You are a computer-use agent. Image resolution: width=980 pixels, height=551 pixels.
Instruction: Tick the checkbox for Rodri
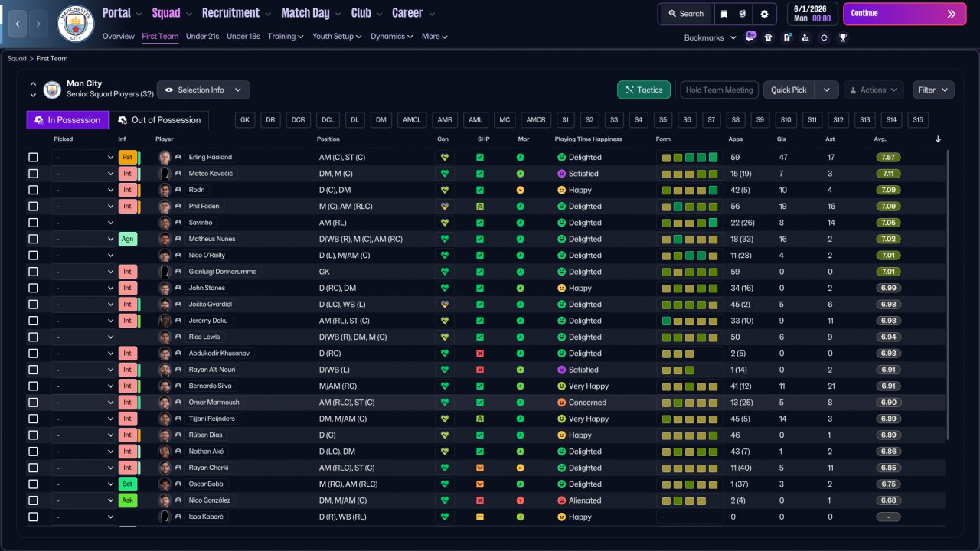(x=33, y=190)
